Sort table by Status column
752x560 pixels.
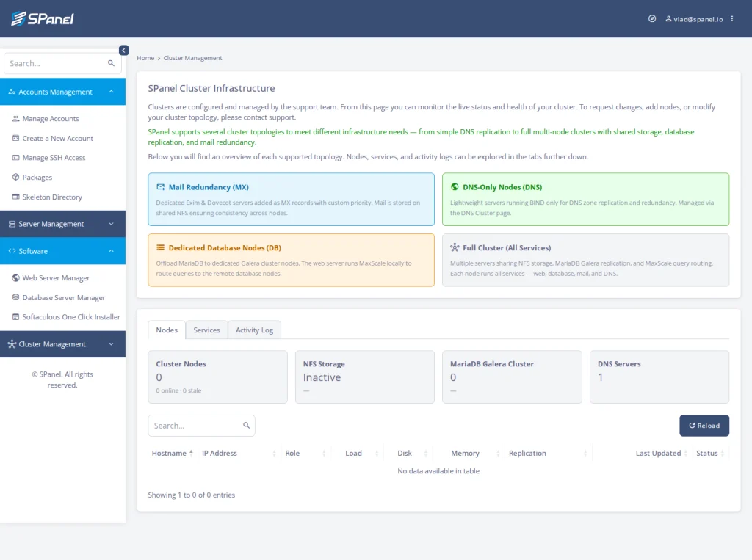pyautogui.click(x=710, y=453)
